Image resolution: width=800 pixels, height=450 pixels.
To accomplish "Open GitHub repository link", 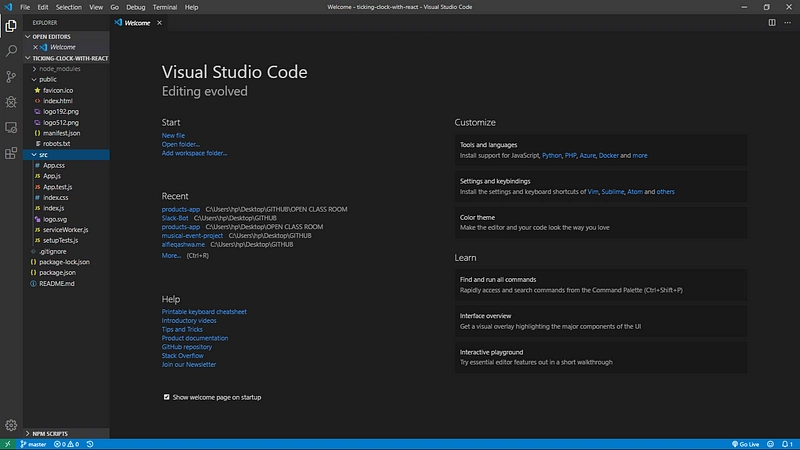I will [187, 347].
